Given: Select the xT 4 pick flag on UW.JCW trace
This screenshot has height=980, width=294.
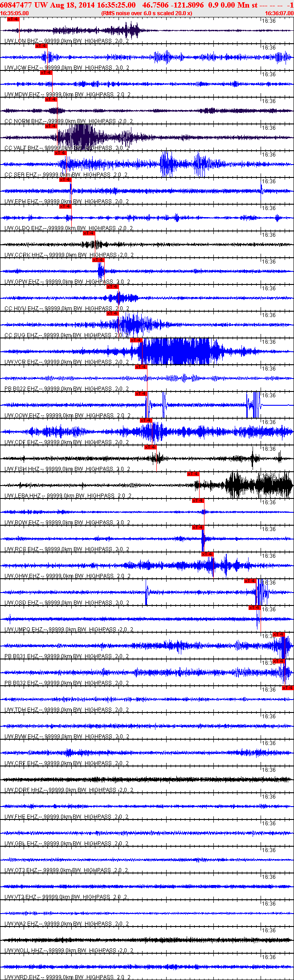Looking at the screenshot, I should pyautogui.click(x=41, y=46).
